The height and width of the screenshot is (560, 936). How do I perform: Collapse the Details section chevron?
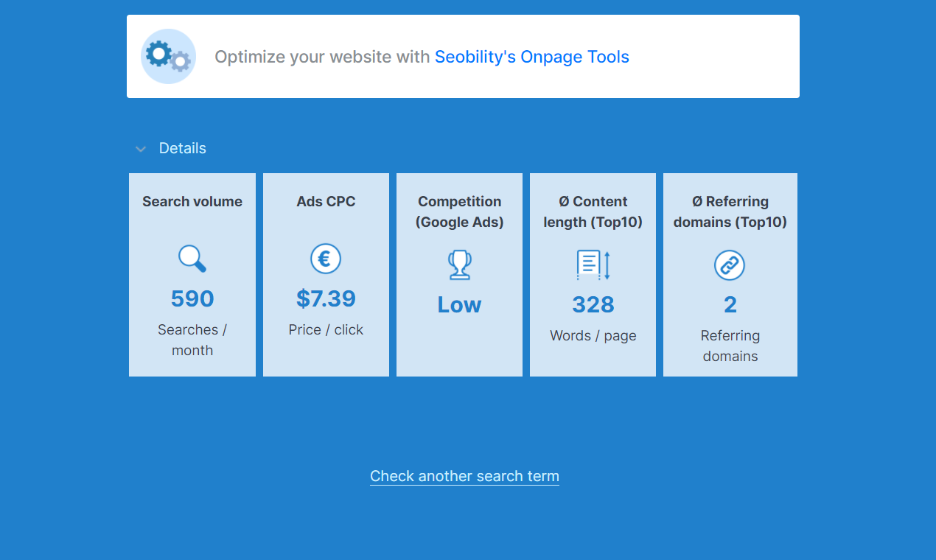point(141,149)
